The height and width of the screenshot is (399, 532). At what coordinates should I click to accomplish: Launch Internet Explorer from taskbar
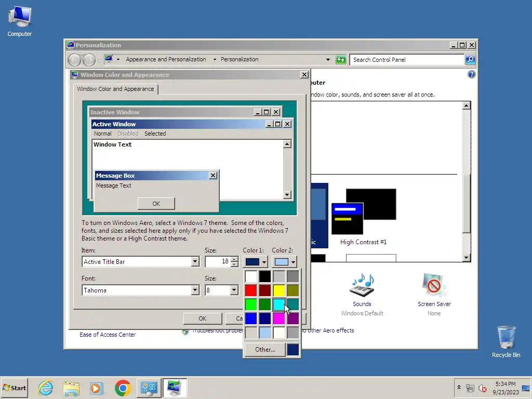pyautogui.click(x=46, y=388)
